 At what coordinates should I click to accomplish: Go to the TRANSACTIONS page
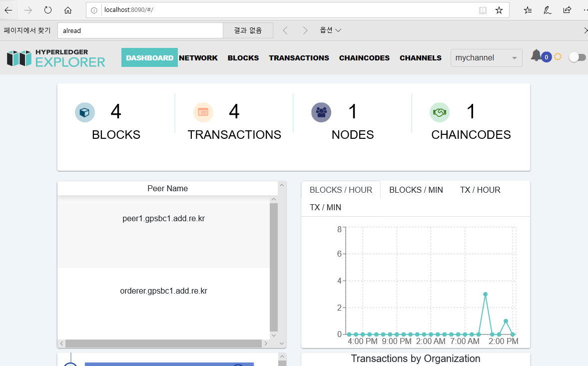(x=299, y=58)
